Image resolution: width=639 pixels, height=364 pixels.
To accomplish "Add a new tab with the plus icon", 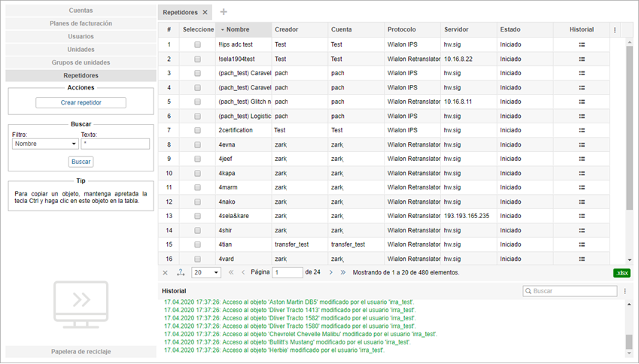I will pos(224,13).
